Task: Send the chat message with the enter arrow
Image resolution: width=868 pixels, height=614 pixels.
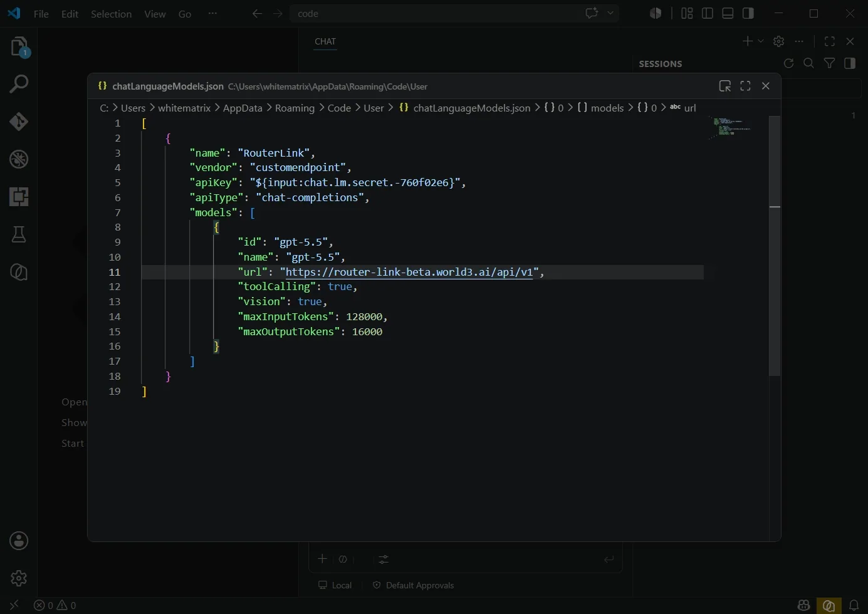Action: tap(609, 559)
